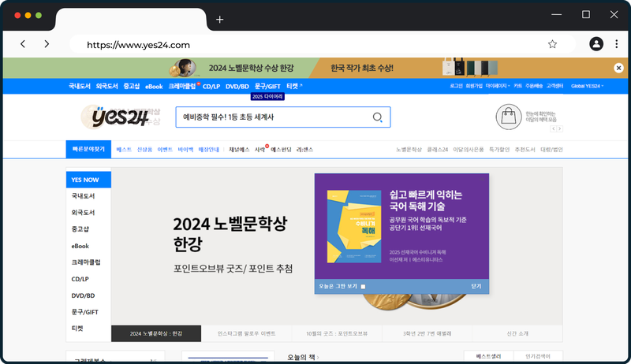Open 빠른분야찾기 category menu
Image resolution: width=631 pixels, height=364 pixels.
tap(88, 149)
